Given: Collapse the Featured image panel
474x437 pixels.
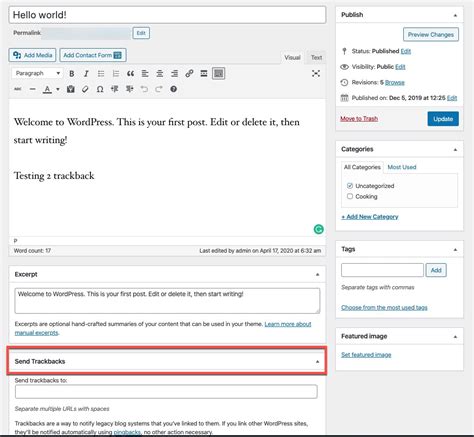Looking at the screenshot, I should [x=455, y=337].
